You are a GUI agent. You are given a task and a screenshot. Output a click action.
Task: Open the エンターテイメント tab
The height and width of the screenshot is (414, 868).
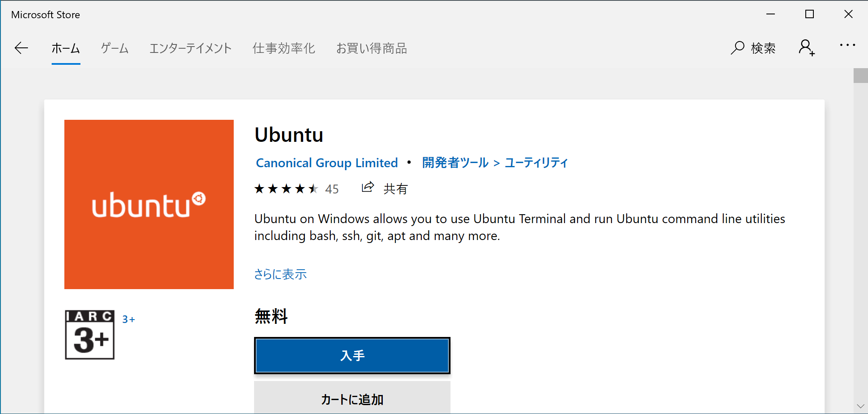pyautogui.click(x=190, y=48)
